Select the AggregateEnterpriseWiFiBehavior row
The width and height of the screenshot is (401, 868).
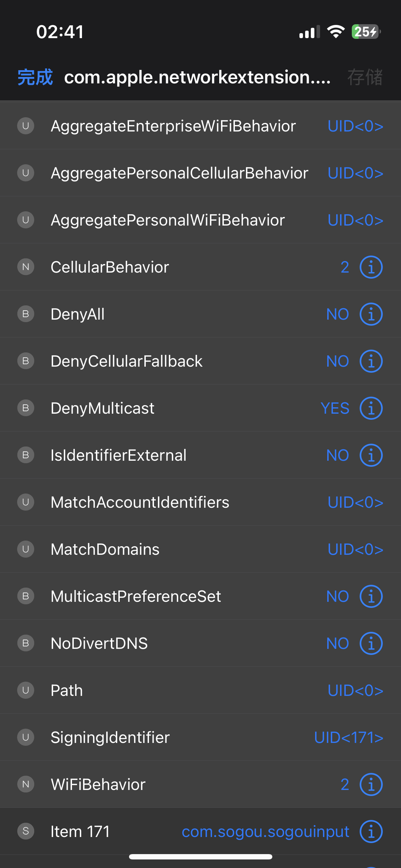[173, 126]
